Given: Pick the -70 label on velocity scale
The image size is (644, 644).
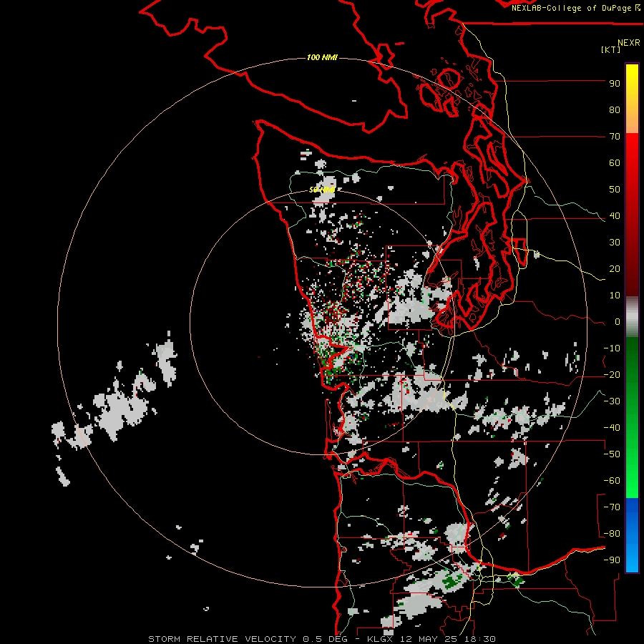Looking at the screenshot, I should coord(612,507).
